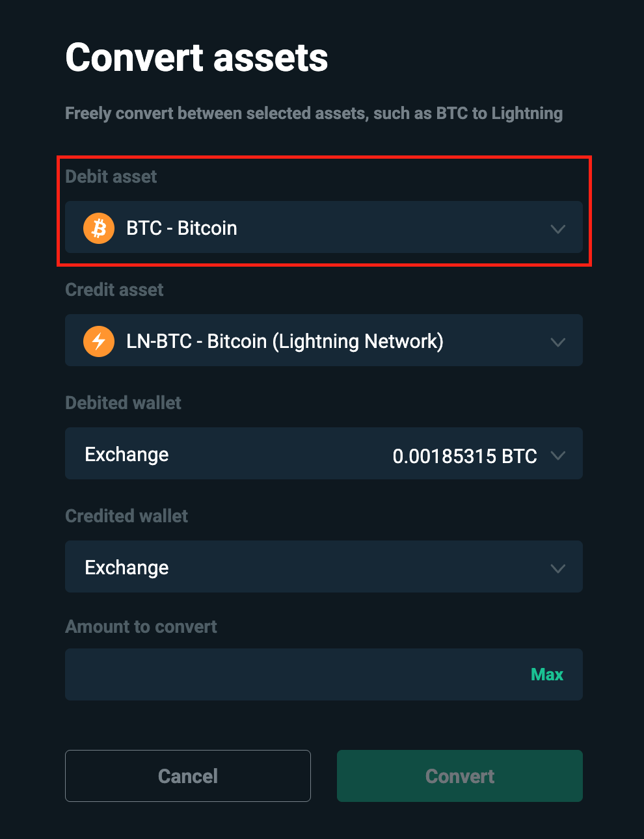Open the Debited wallet chevron arrow
Screen dimensions: 644x839
(x=557, y=455)
